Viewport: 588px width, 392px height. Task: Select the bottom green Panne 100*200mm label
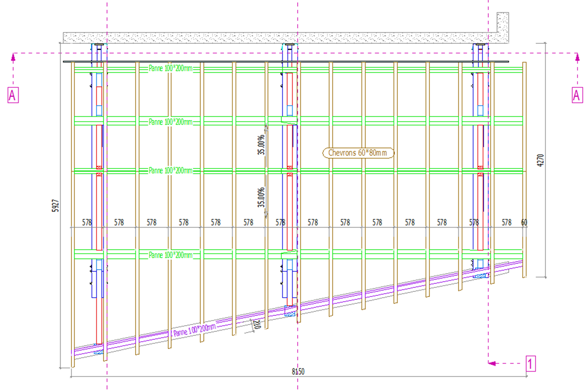(x=170, y=255)
